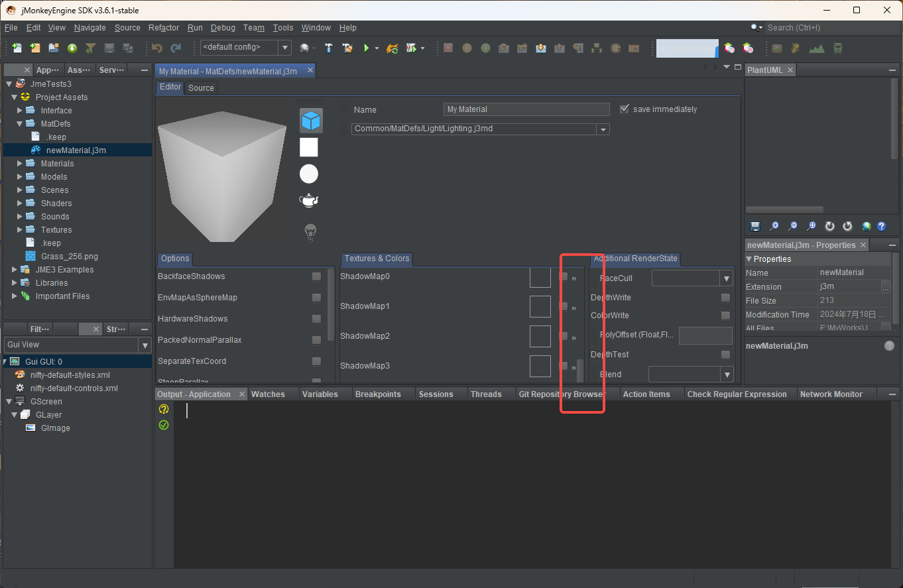Click the ShadowMap0 texture swatch
The width and height of the screenshot is (903, 588).
point(540,276)
